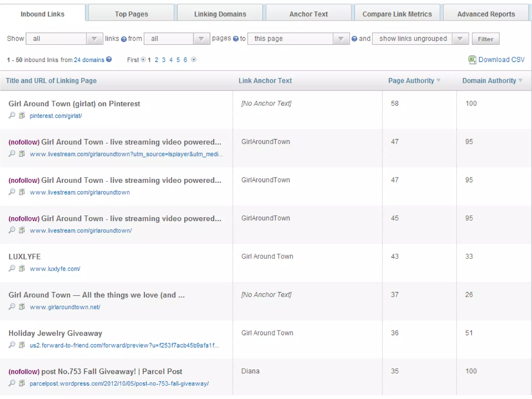
Task: Click help icon before 'and' label
Action: click(354, 39)
